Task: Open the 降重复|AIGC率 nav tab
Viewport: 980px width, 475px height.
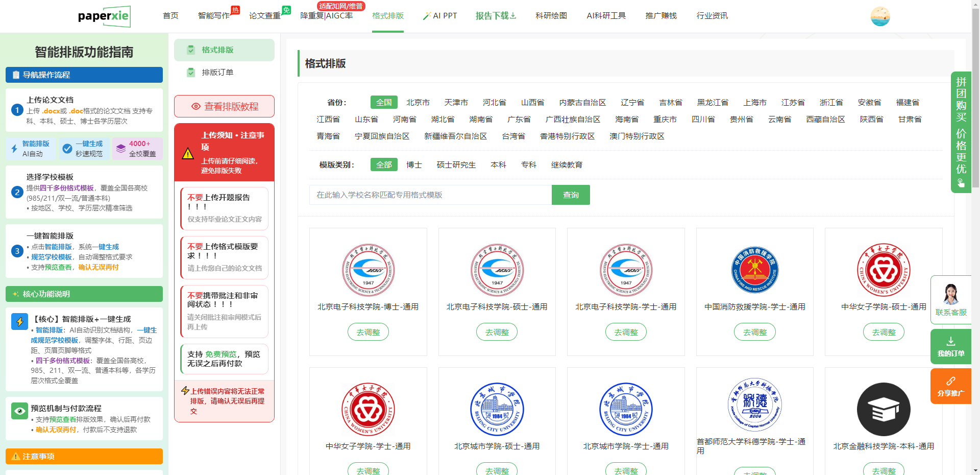Action: pyautogui.click(x=327, y=16)
